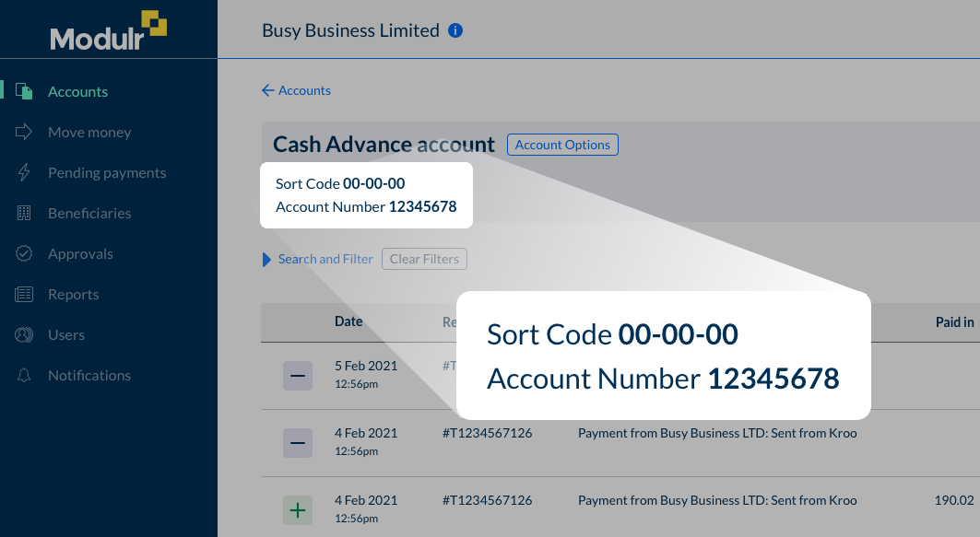This screenshot has height=537, width=980.
Task: Open the Approvals section
Action: coord(80,253)
